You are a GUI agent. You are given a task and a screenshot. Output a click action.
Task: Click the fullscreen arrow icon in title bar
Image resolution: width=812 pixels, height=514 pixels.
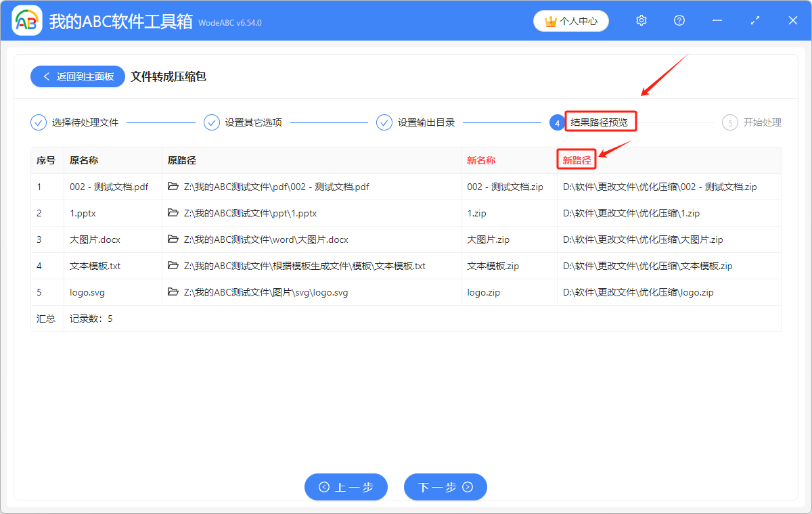click(x=754, y=20)
